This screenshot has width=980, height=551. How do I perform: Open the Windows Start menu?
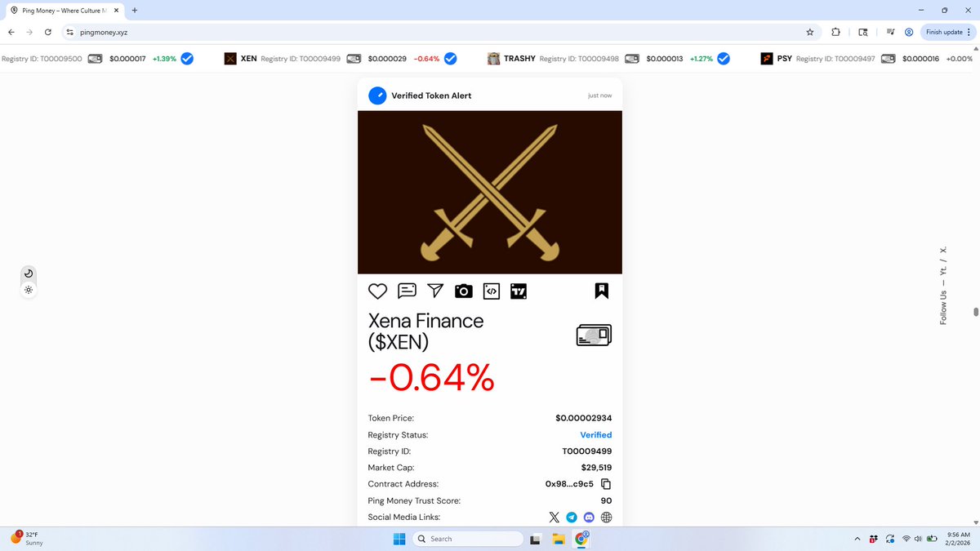click(399, 539)
